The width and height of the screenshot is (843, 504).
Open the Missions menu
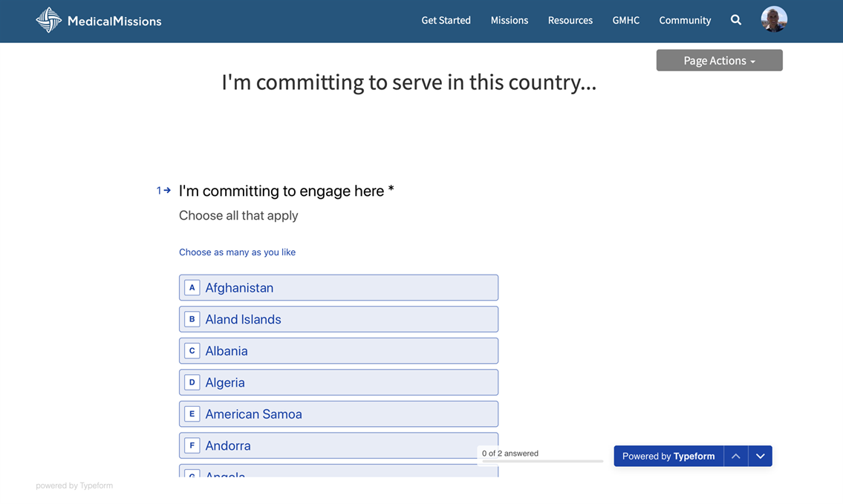[509, 20]
